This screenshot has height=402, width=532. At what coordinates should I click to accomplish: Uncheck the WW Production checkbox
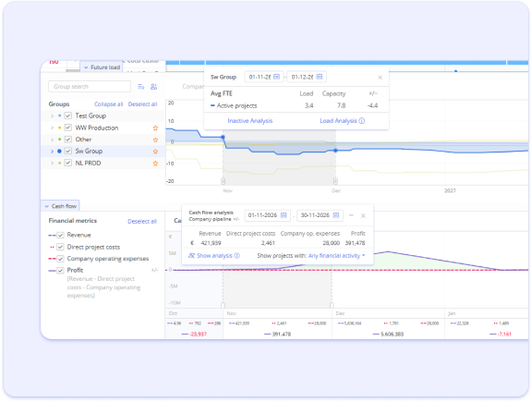coord(68,128)
